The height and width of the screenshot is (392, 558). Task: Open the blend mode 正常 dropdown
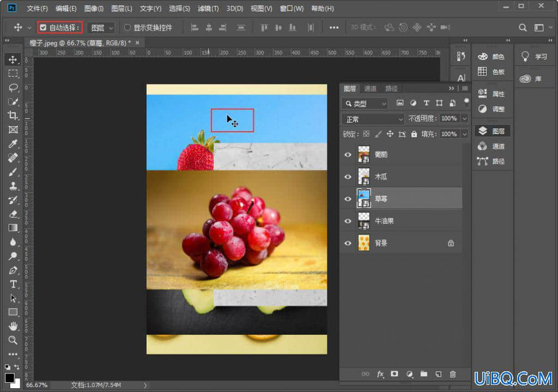coord(373,119)
